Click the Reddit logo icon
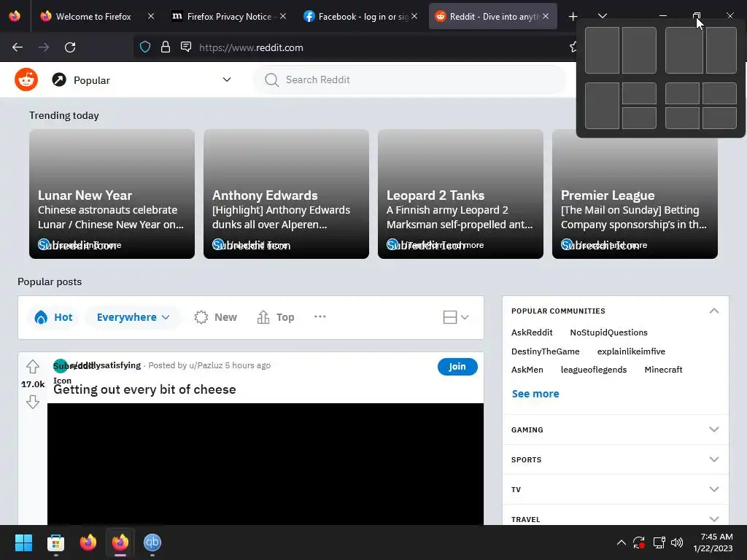The height and width of the screenshot is (560, 747). 26,79
